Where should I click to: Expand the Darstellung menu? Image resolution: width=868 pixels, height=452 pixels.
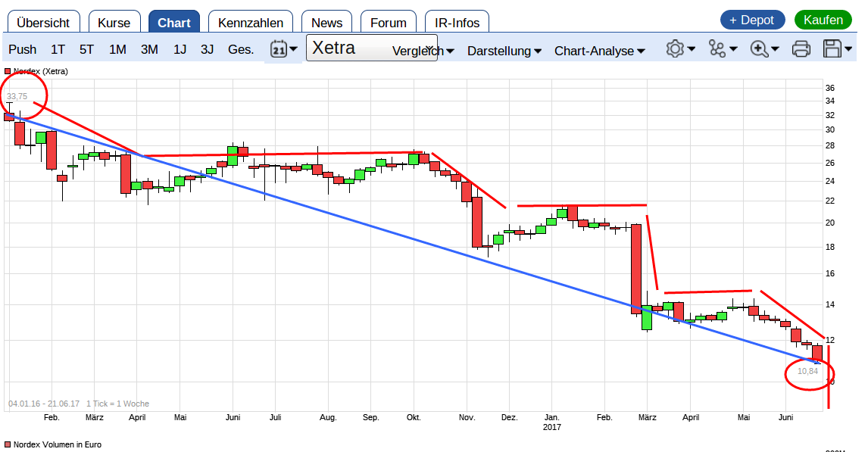[504, 51]
